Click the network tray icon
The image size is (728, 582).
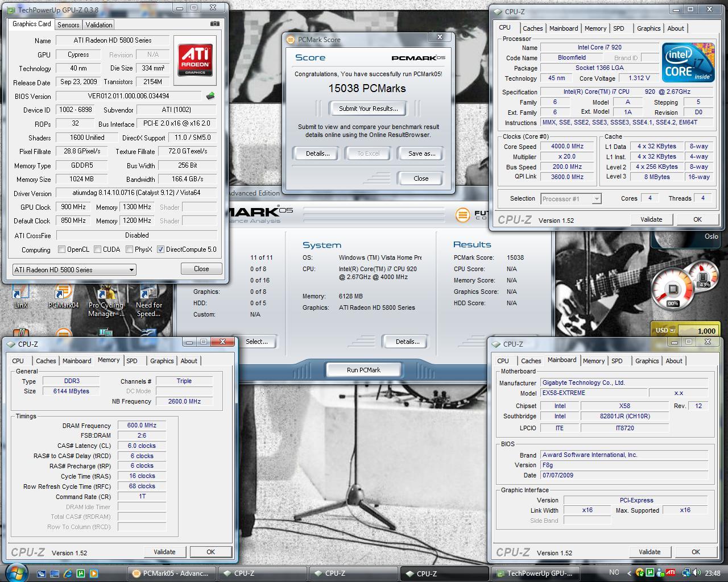[x=686, y=573]
